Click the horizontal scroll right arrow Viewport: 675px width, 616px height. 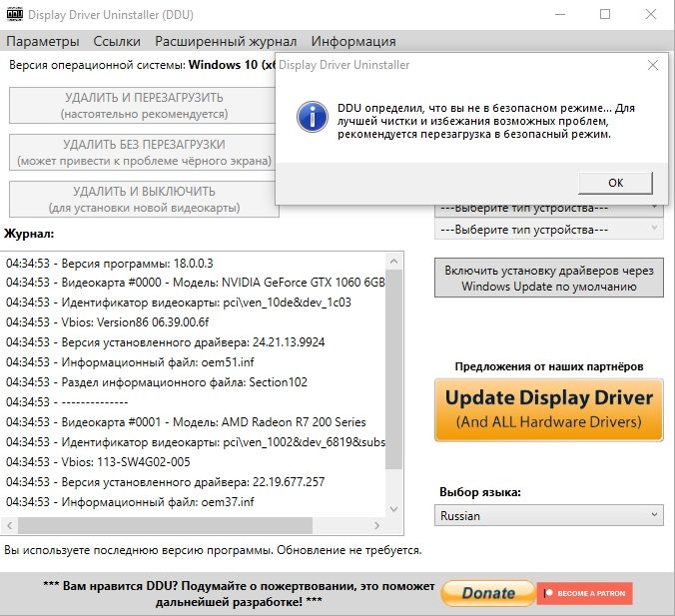376,525
